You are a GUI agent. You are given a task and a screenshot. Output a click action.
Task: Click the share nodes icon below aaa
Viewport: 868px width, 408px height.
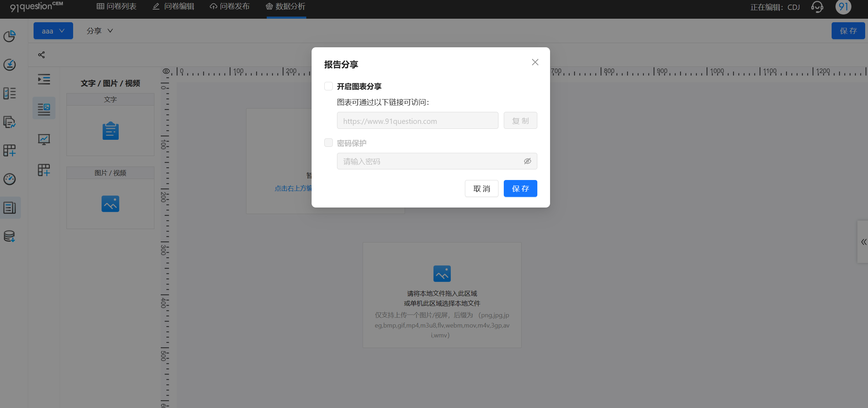[x=41, y=55]
